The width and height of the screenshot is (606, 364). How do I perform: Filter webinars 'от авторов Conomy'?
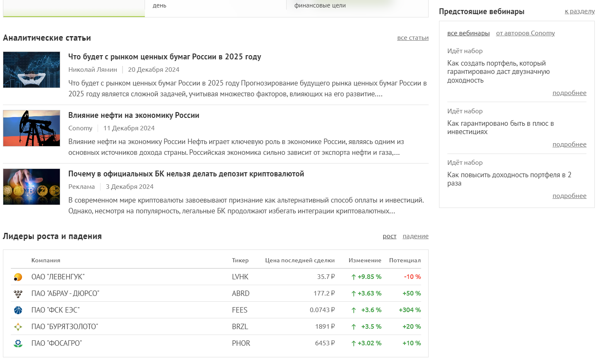(525, 33)
